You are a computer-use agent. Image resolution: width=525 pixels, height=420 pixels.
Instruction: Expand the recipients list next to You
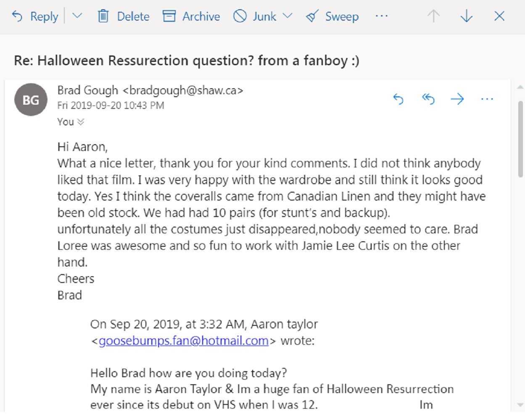tap(81, 122)
